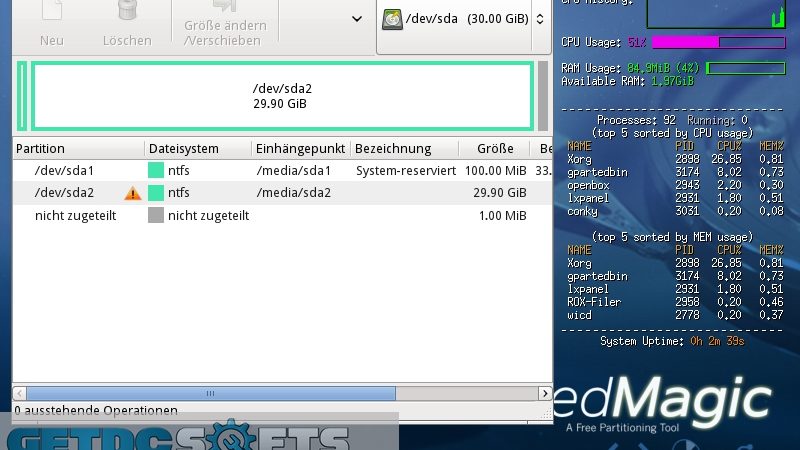Click the /media/sda2 mount point cell
The width and height of the screenshot is (800, 450).
click(x=293, y=193)
